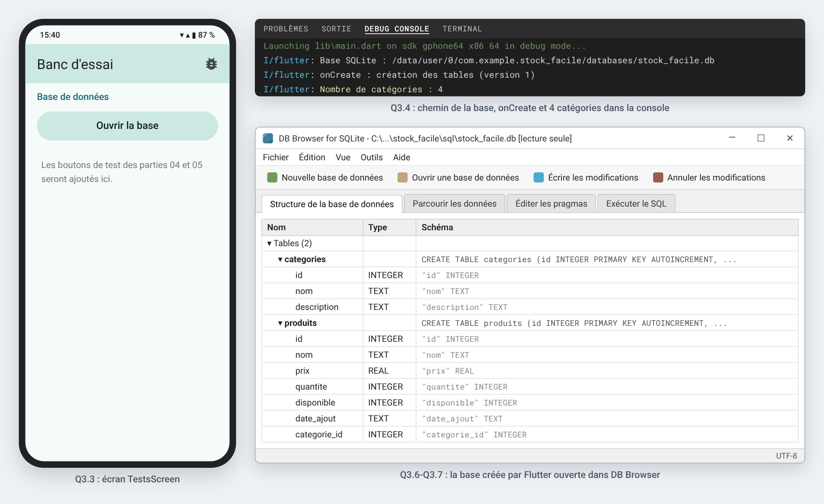The width and height of the screenshot is (824, 504).
Task: Select the DEBUG CONSOLE tab
Action: [x=397, y=29]
